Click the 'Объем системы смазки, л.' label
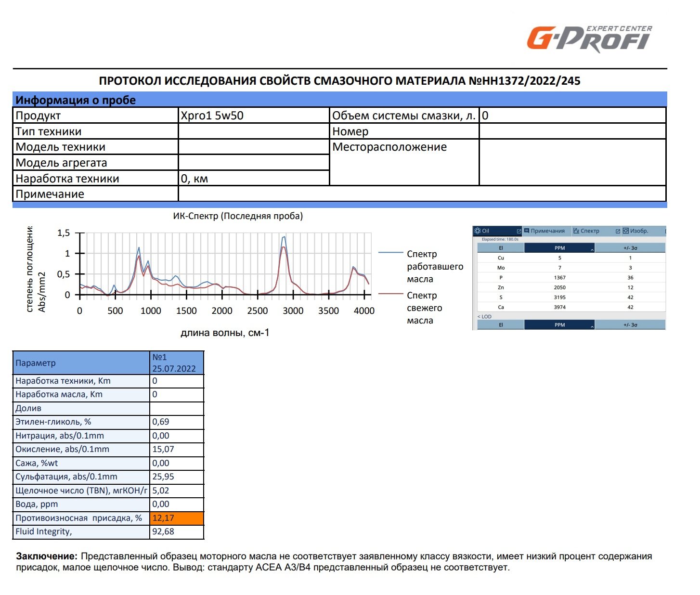This screenshot has height=595, width=700. pos(403,116)
